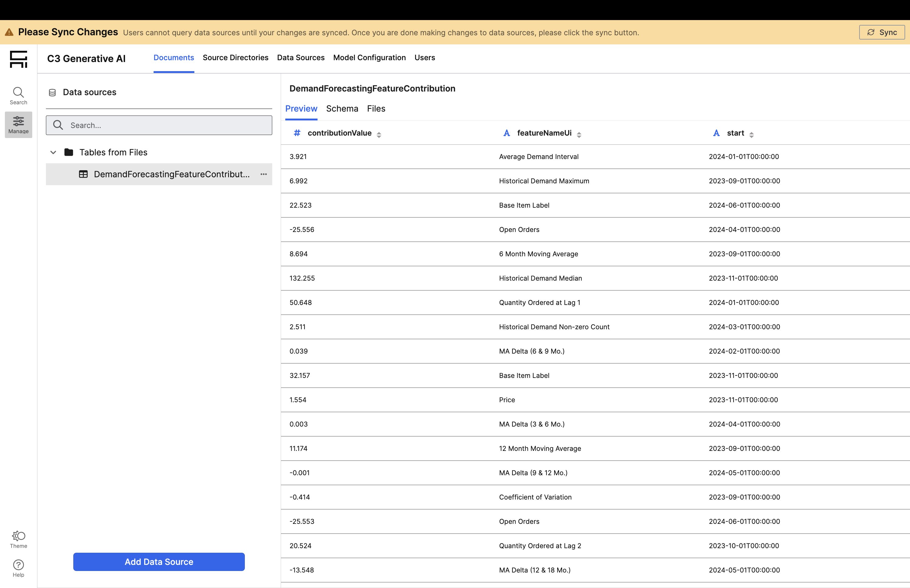Click the warning triangle icon in banner

coord(9,32)
